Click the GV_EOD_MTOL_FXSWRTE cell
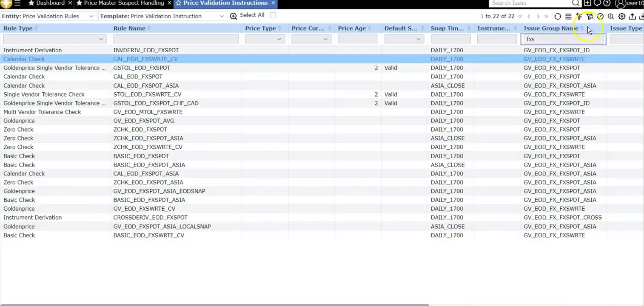The image size is (644, 306). [148, 112]
